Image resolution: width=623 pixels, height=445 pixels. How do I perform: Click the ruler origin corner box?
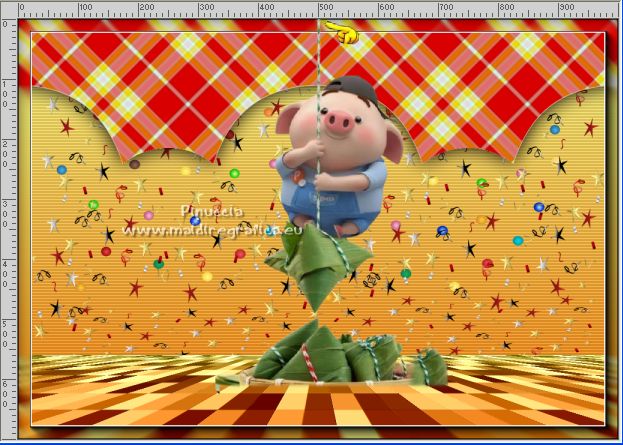point(9,9)
